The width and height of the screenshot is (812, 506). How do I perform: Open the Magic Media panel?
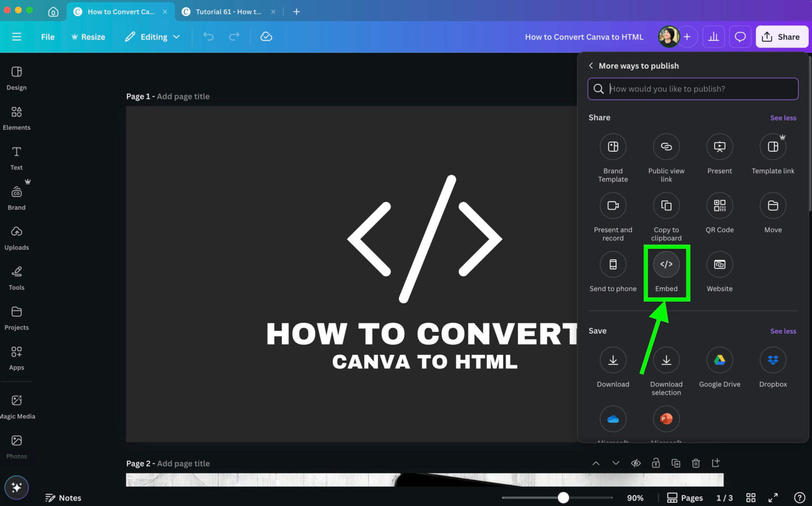[x=16, y=406]
